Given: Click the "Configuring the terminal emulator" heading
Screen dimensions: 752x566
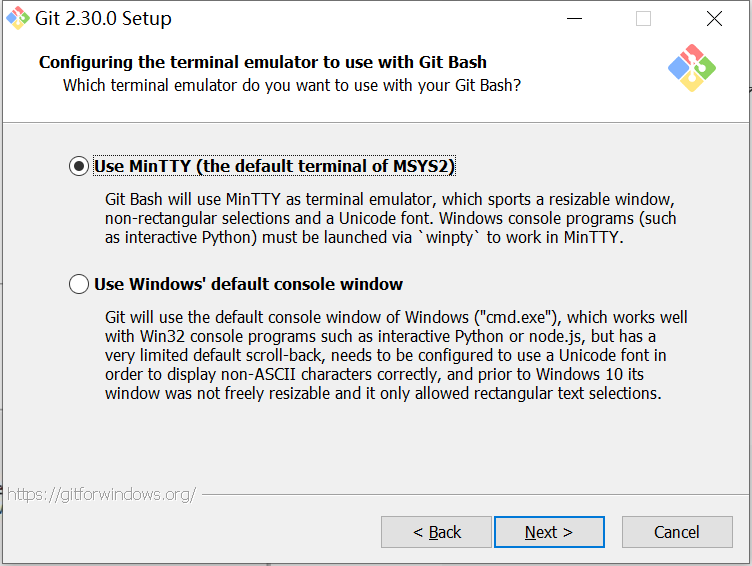Looking at the screenshot, I should (x=263, y=63).
